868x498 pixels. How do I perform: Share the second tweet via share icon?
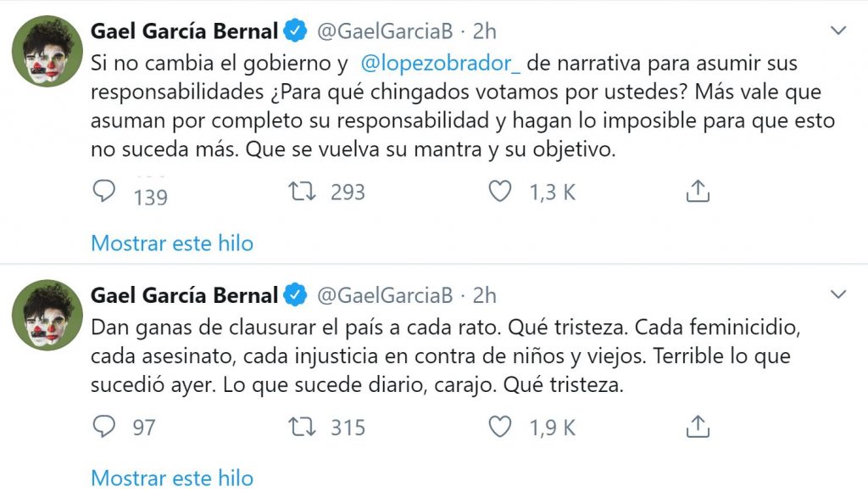pos(697,426)
